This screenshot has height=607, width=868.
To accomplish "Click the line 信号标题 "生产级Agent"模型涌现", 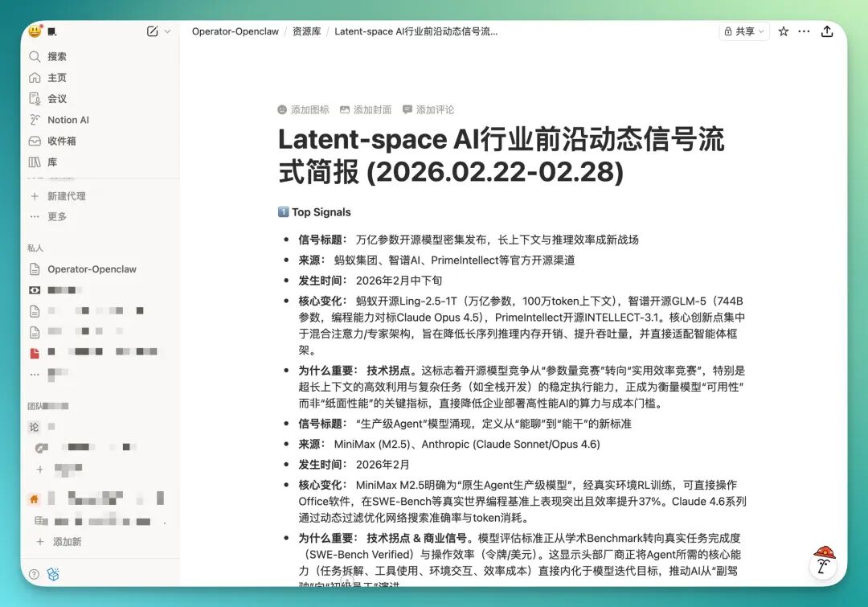I will (x=465, y=424).
